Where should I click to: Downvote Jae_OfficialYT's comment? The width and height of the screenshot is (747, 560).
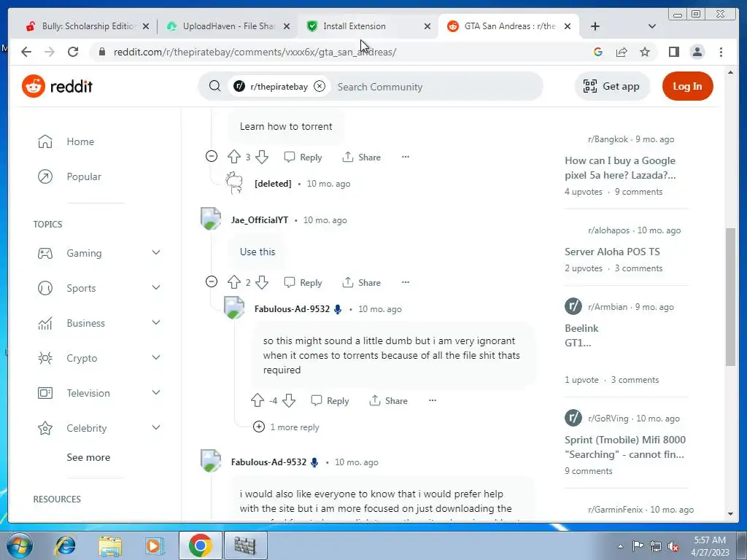point(262,282)
